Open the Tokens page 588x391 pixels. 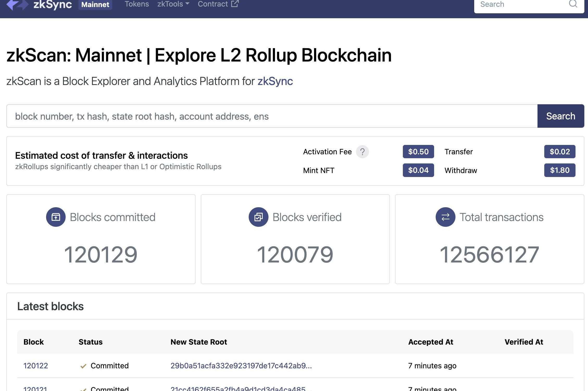point(137,4)
